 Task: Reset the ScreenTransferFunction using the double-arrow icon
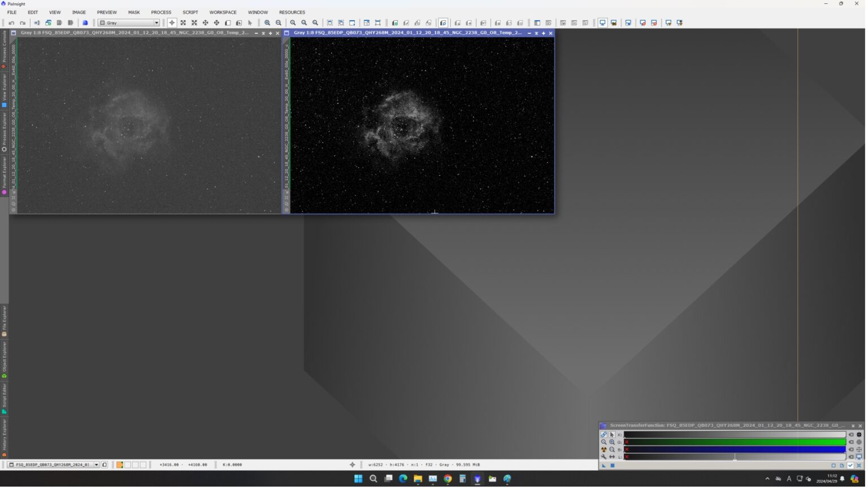[x=613, y=456]
